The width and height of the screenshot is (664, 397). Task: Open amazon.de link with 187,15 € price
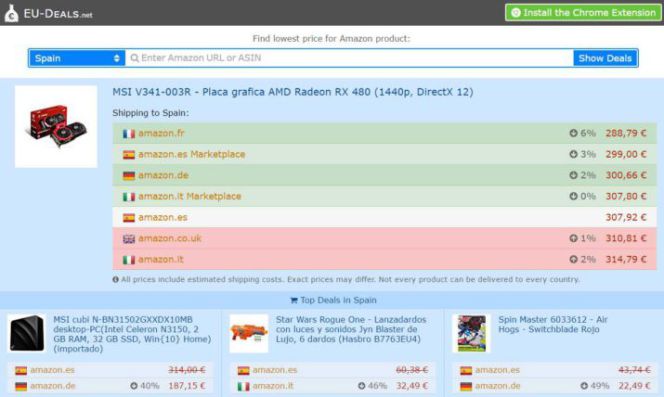click(x=53, y=386)
